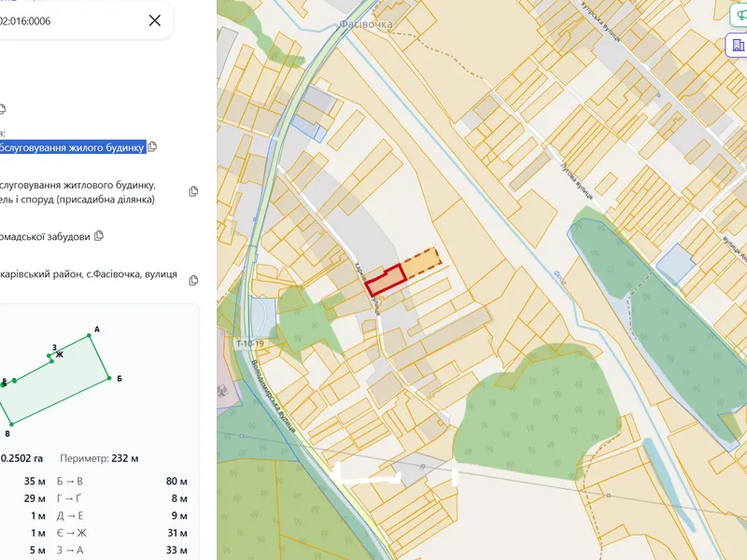Click the Периметр: 232 м value
Image resolution: width=747 pixels, height=560 pixels.
[x=99, y=458]
